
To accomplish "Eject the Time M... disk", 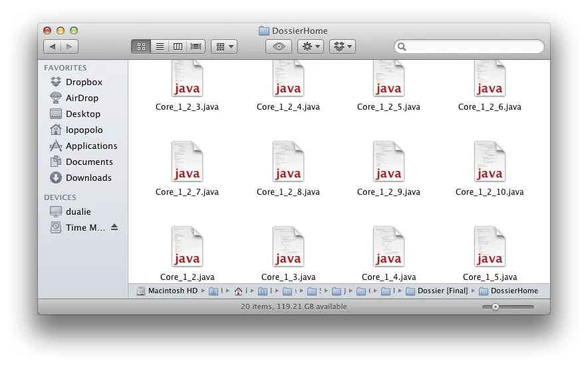I will [114, 227].
